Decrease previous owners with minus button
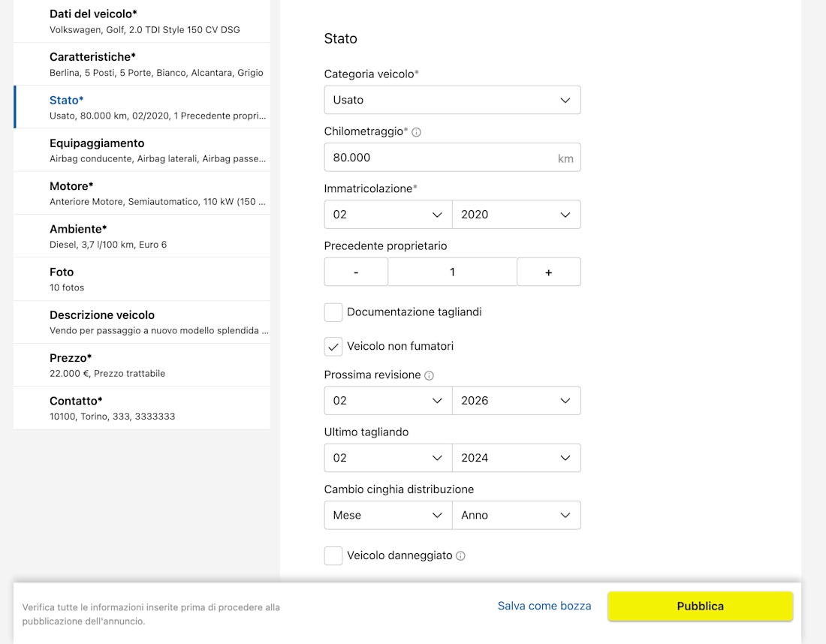Screen dimensions: 826x644 pos(356,272)
